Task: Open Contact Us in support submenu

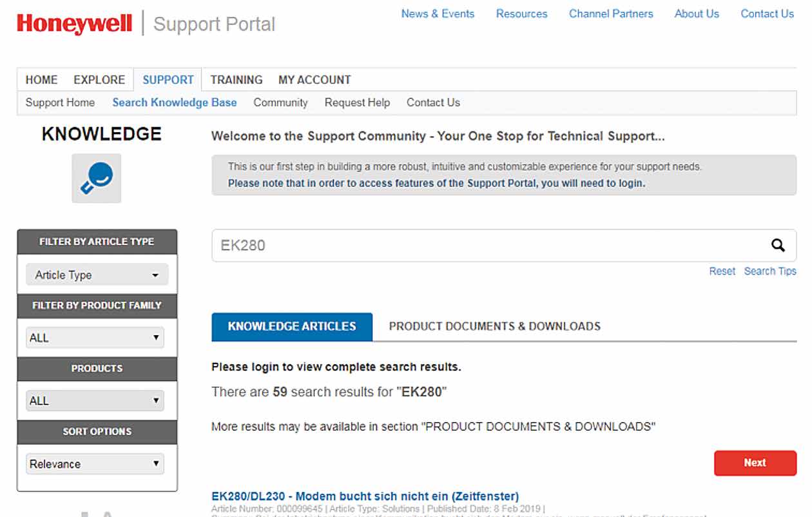Action: [433, 102]
